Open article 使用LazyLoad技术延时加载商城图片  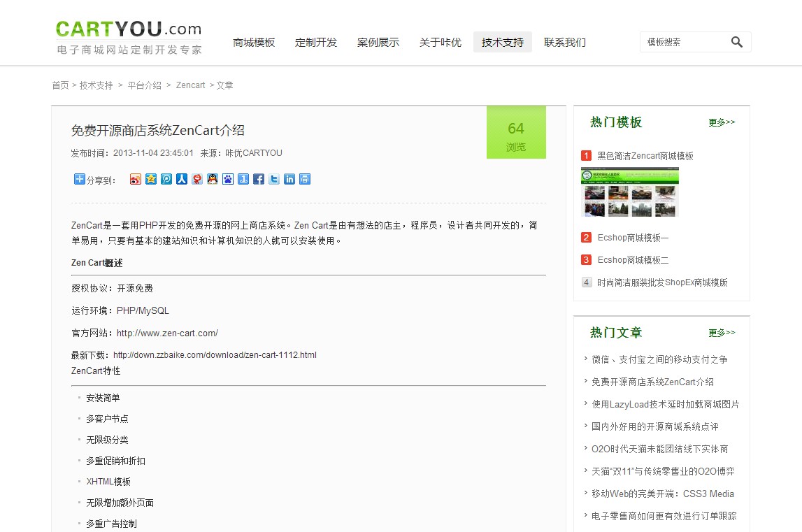tap(666, 404)
